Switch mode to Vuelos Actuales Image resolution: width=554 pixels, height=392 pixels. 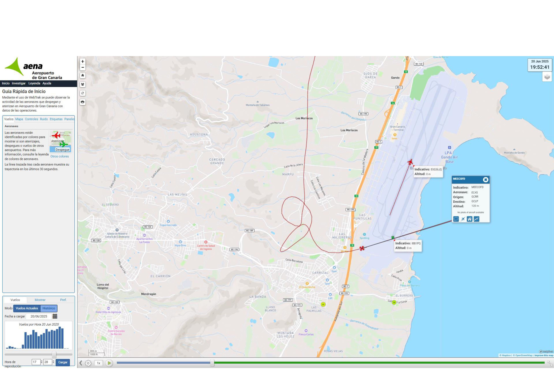[27, 308]
